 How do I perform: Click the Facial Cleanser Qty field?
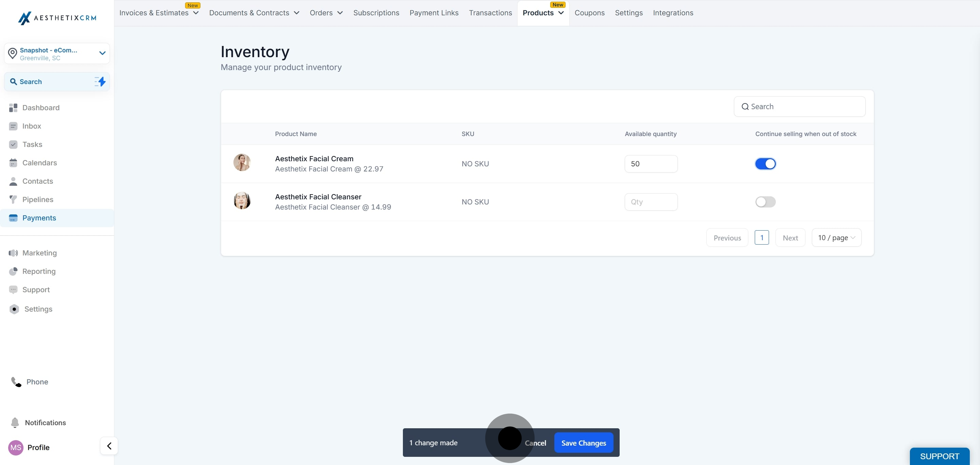[651, 202]
